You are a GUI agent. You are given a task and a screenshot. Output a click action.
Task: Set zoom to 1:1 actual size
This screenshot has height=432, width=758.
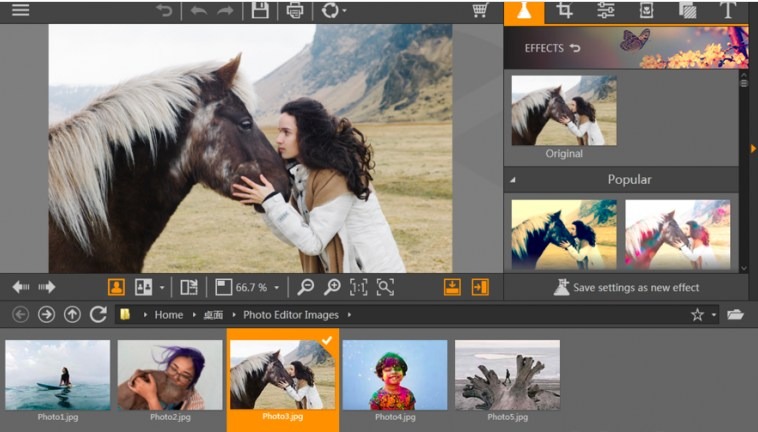pyautogui.click(x=358, y=287)
